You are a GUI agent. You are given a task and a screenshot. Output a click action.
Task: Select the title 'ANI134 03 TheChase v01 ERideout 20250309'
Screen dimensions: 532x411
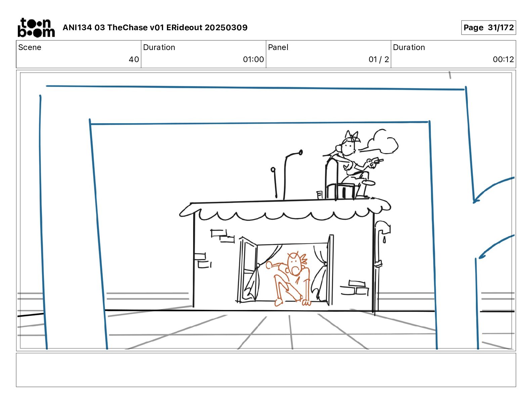(x=155, y=28)
